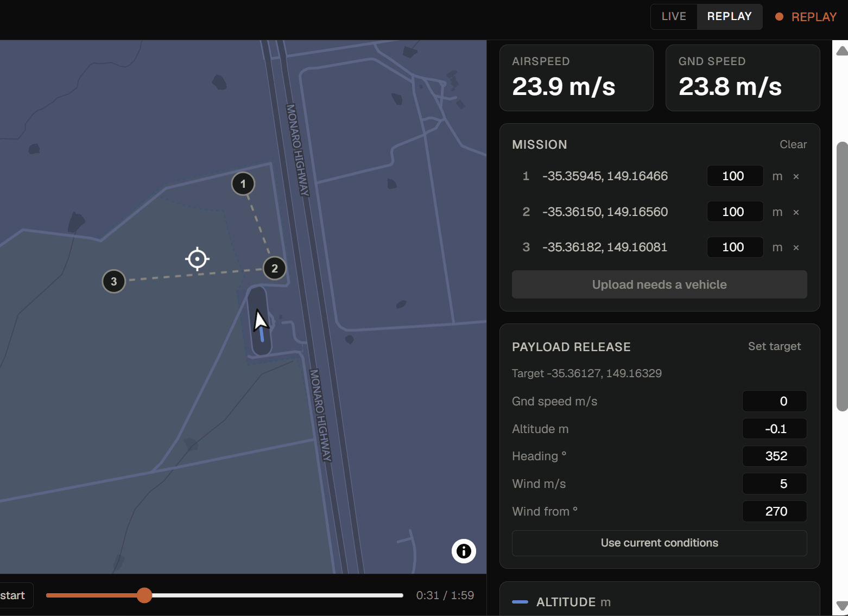The width and height of the screenshot is (848, 616).
Task: Click the ALTITUDE m chart legend
Action: (x=561, y=602)
